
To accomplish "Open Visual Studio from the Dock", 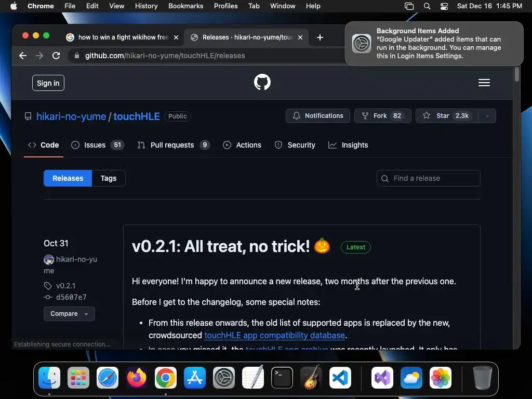I will pyautogui.click(x=382, y=378).
